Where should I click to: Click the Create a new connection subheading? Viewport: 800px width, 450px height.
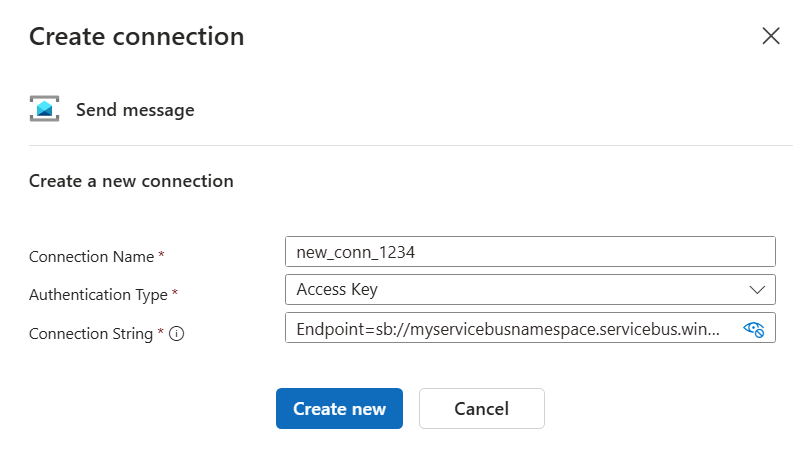[x=131, y=181]
